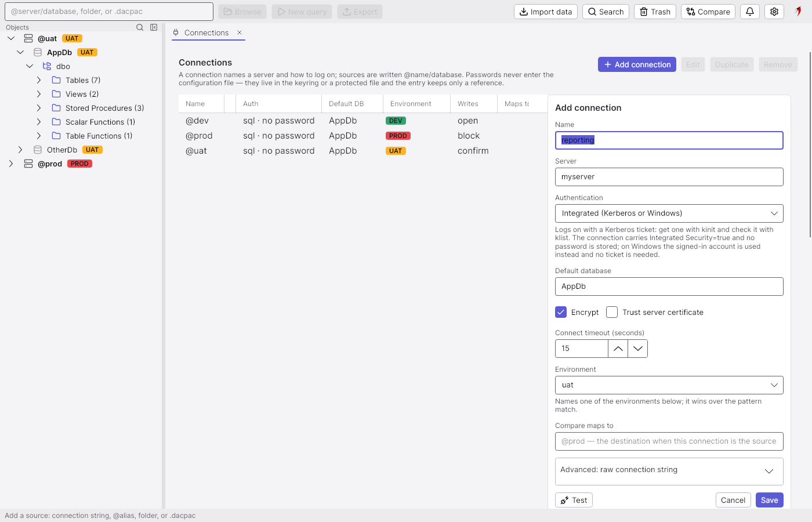This screenshot has height=522, width=812.
Task: Collapse the @uat server node
Action: (11, 38)
